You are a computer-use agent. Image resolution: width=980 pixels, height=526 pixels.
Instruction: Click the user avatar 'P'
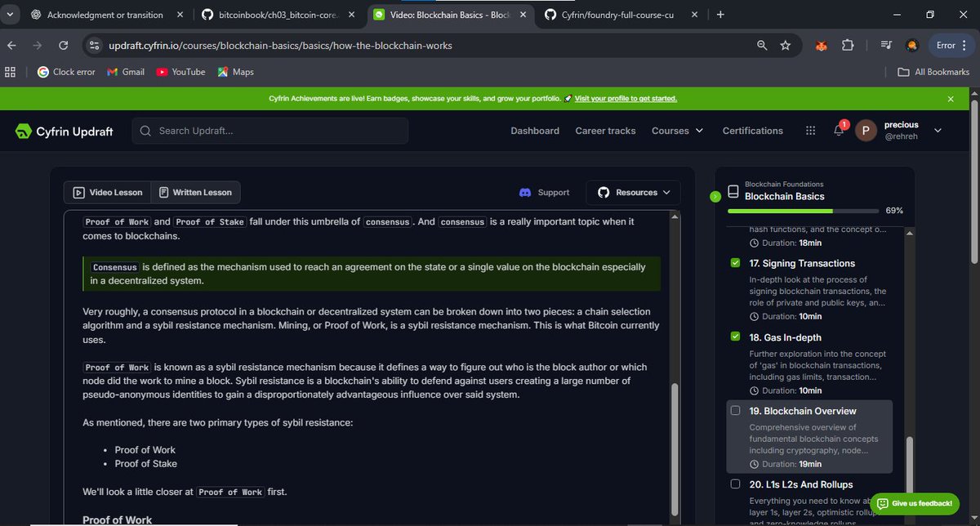(x=866, y=131)
